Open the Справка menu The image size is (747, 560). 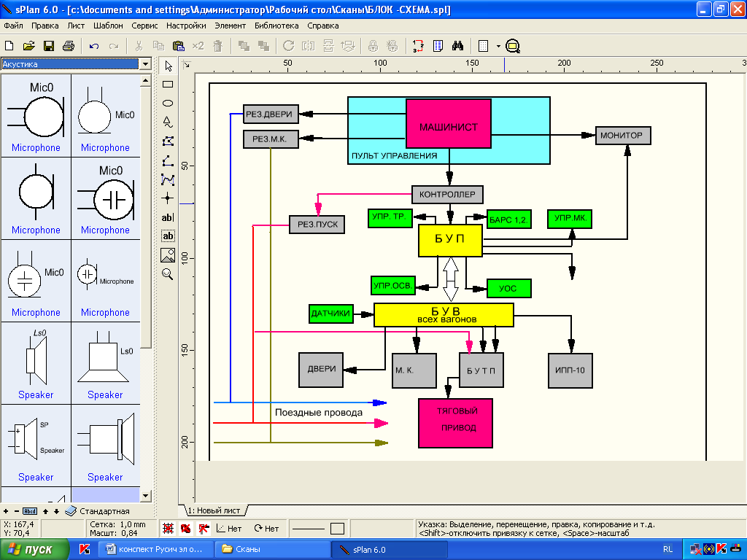click(x=322, y=26)
